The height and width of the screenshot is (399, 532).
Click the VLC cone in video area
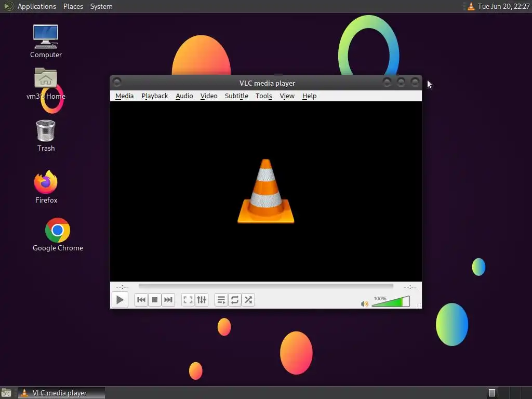click(266, 191)
